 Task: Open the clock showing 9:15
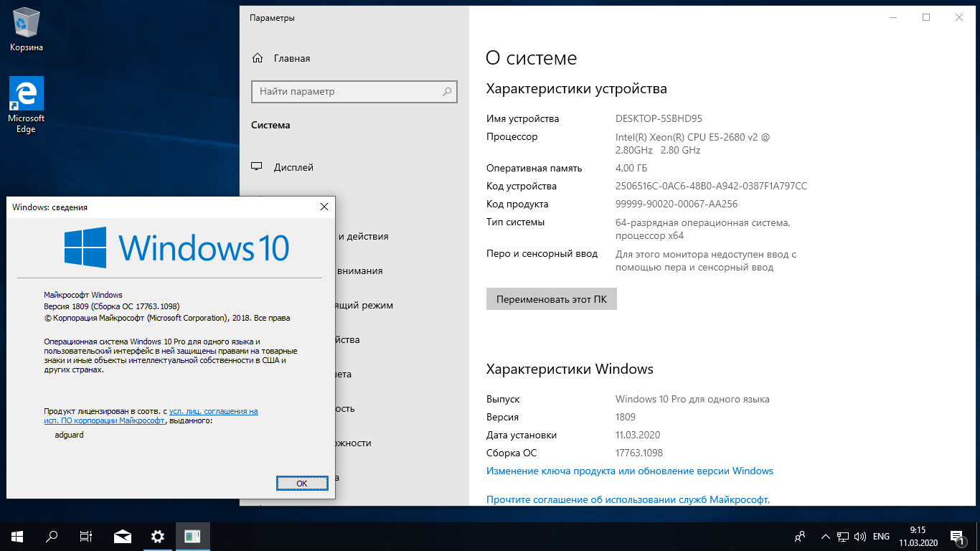(918, 536)
